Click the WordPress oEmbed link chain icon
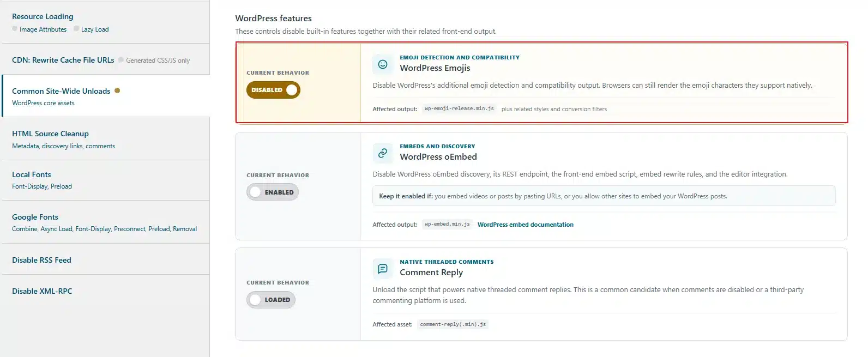This screenshot has height=357, width=868. pos(383,153)
